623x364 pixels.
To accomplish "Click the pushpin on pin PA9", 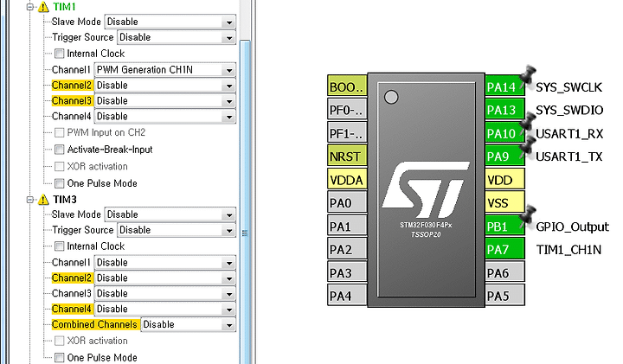I will pos(528,145).
